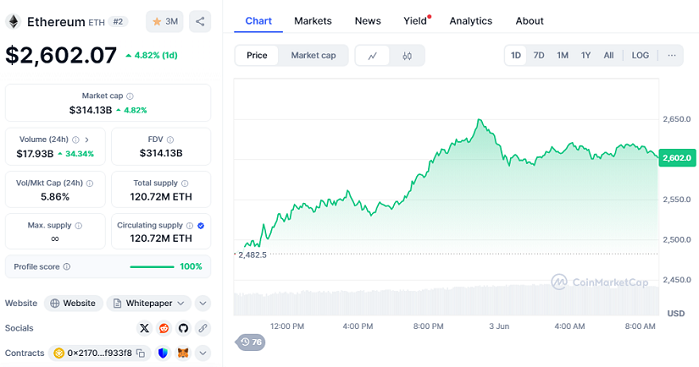Click the MetaMask fox icon
Viewport: 699px width, 367px height.
(x=183, y=353)
